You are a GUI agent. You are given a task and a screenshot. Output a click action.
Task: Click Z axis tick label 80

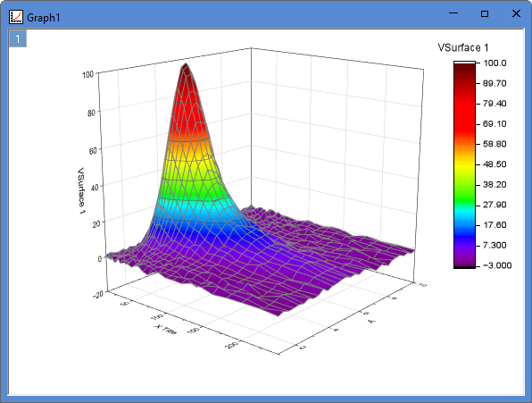(x=91, y=113)
